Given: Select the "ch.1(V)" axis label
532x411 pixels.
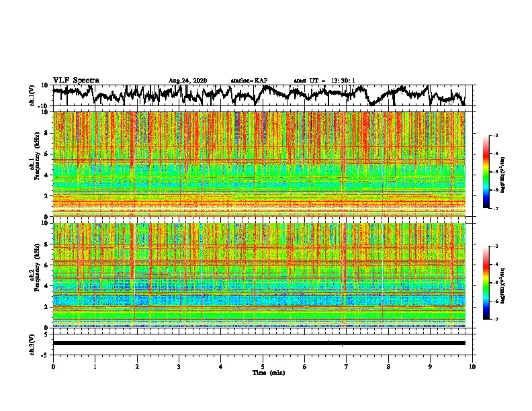Looking at the screenshot, I should pyautogui.click(x=32, y=95).
